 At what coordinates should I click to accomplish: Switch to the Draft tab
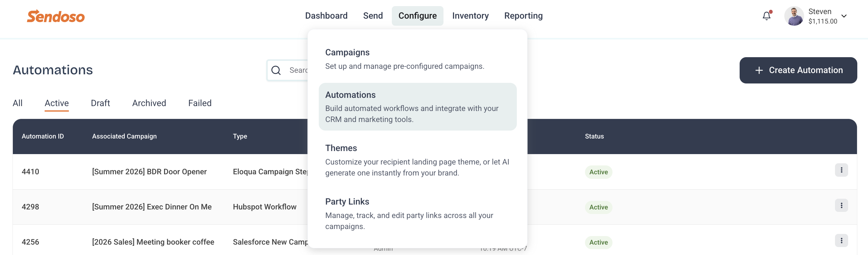[x=100, y=103]
